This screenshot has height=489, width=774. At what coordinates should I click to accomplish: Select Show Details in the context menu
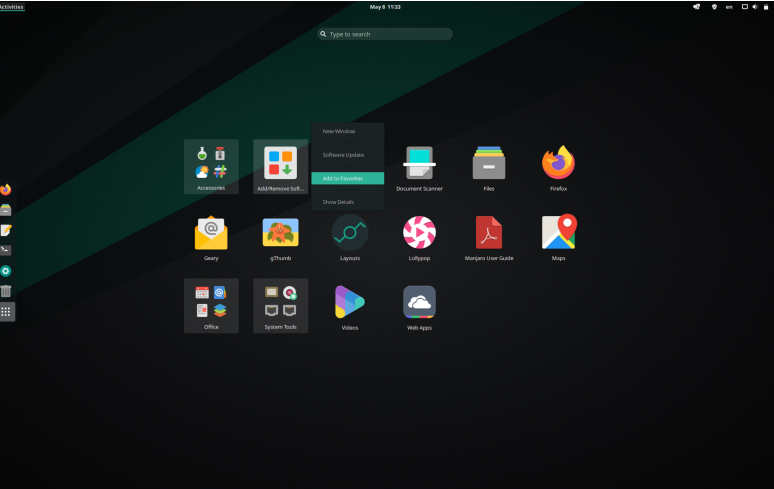348,202
